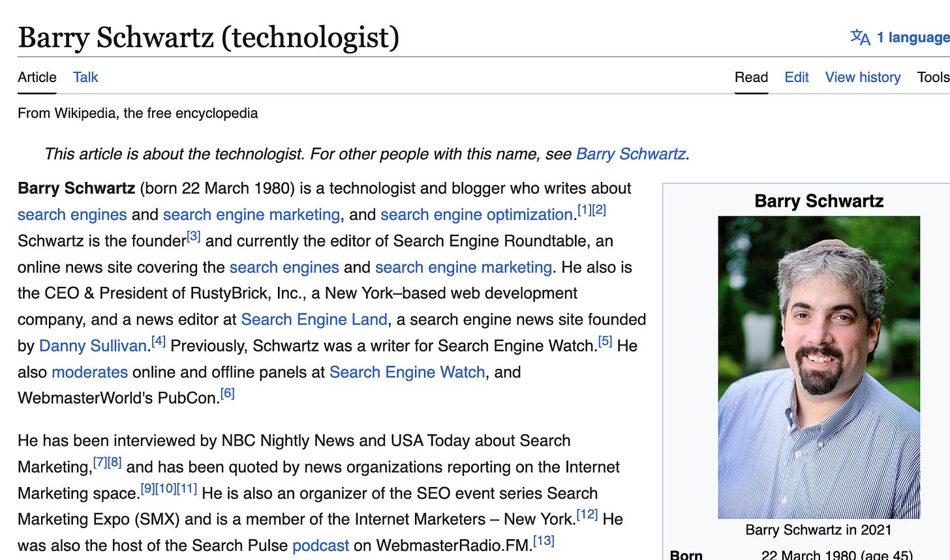Jump to citation [6] after PubCon

pyautogui.click(x=228, y=393)
